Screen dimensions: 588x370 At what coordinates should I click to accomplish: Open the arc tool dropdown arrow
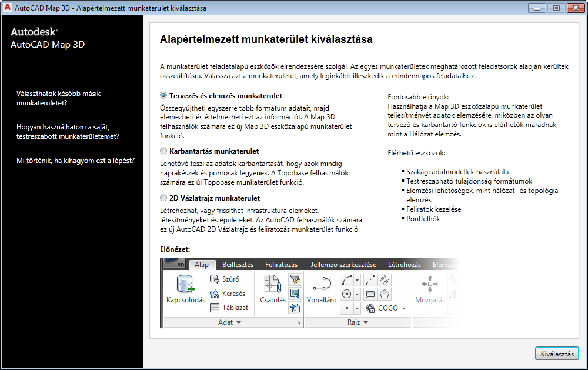coord(357,280)
